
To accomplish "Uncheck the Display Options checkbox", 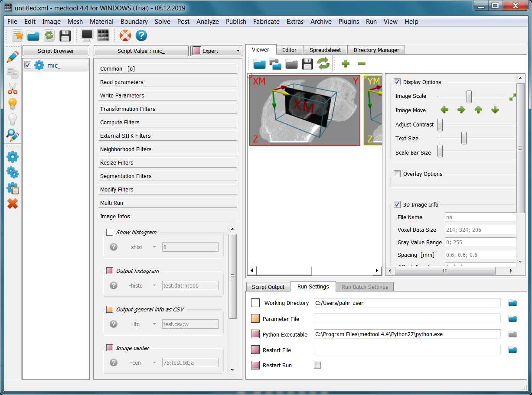I will [x=397, y=82].
